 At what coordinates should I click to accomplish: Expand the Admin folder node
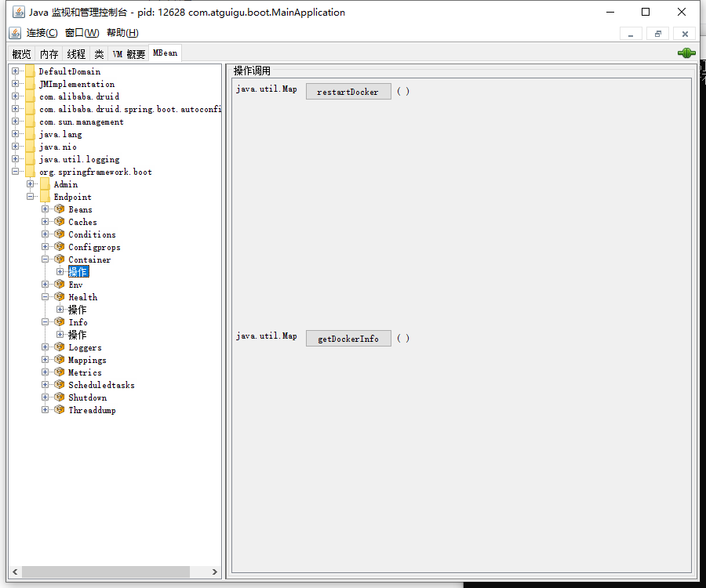31,184
